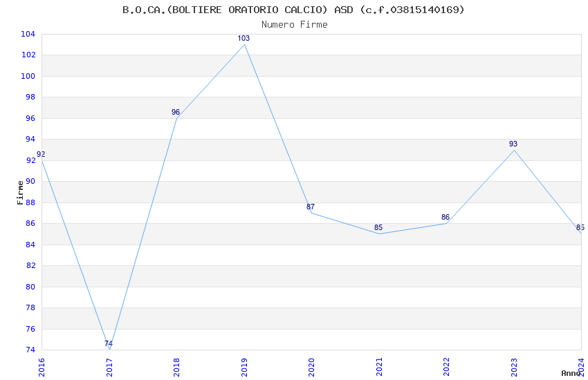Click the data label 96 at 2018
Screen dimensions: 588x380
[176, 112]
